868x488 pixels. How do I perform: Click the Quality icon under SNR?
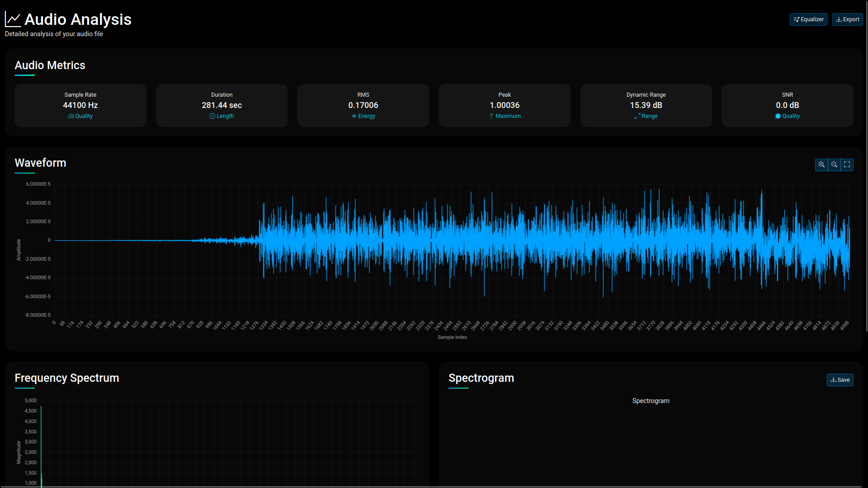pos(778,116)
